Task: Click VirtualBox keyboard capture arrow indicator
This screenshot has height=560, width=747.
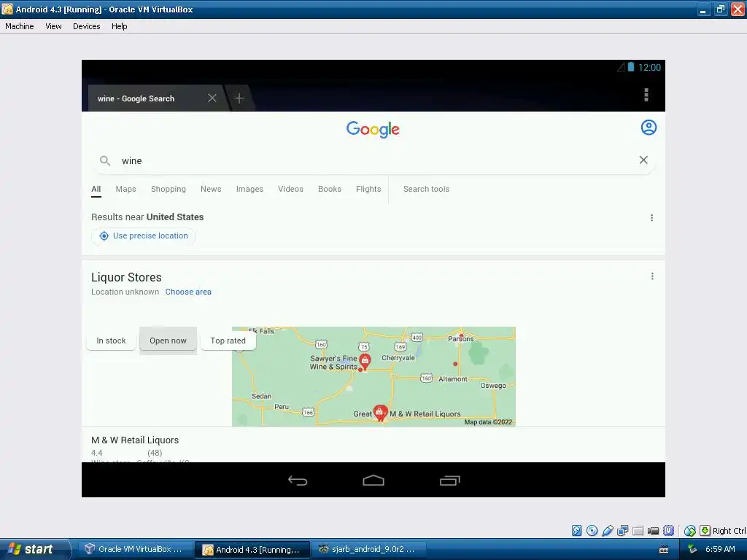Action: [x=705, y=531]
